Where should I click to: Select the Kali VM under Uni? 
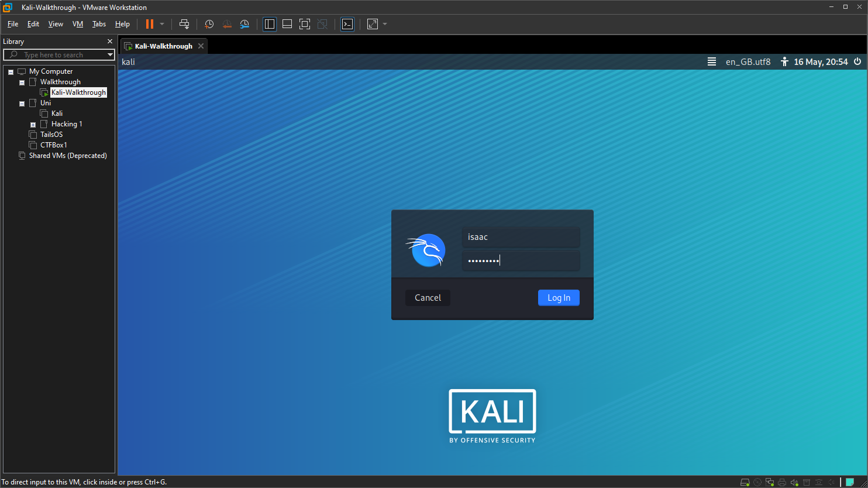click(57, 114)
